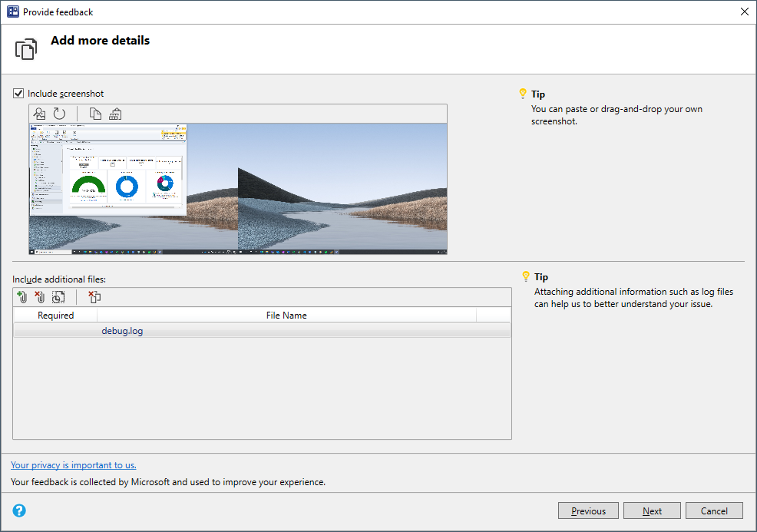The image size is (757, 532).
Task: Open 'Your privacy is important to us' link
Action: 74,465
